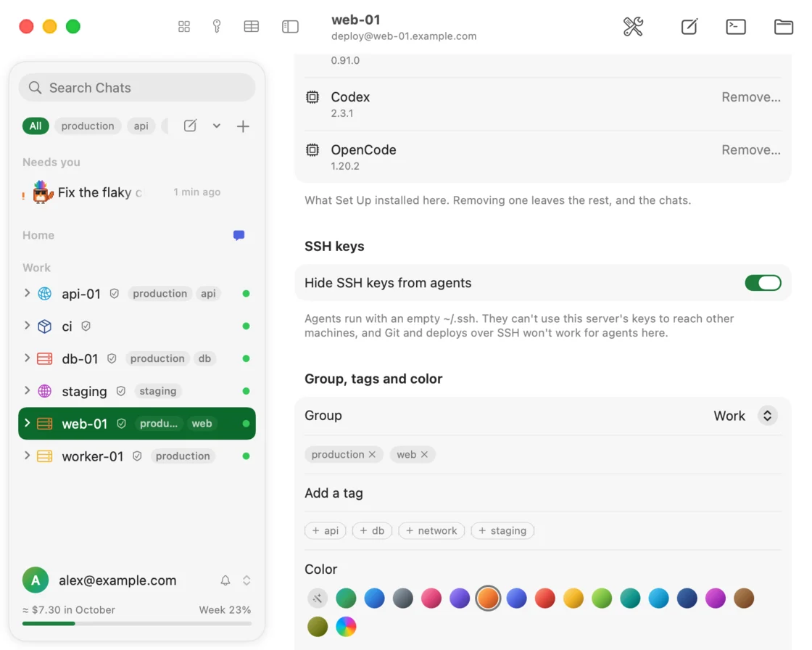Toggle the sidebar panel icon
The image size is (812, 650).
[290, 26]
